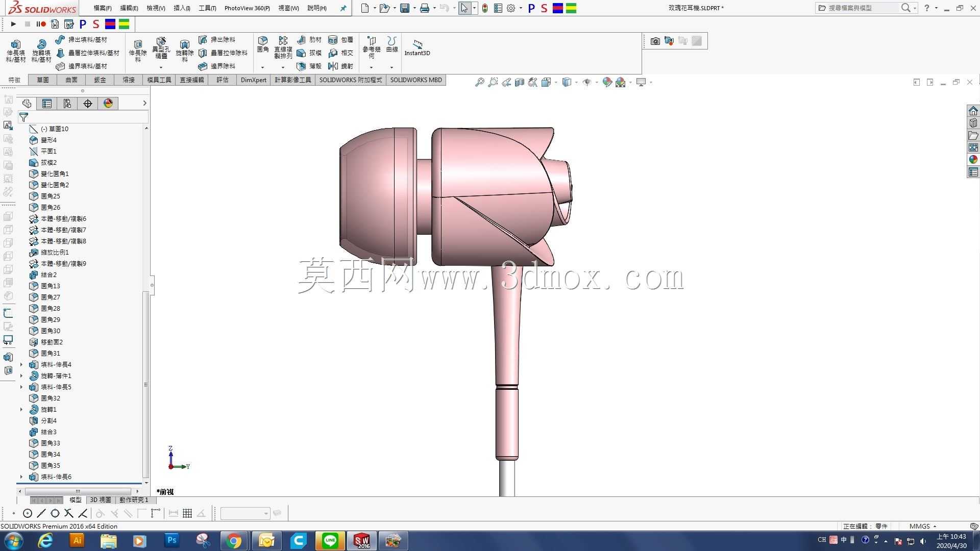Select the Revolved Boss/Base tool (旋轉填料/基材)
Image resolution: width=980 pixels, height=551 pixels.
[41, 51]
